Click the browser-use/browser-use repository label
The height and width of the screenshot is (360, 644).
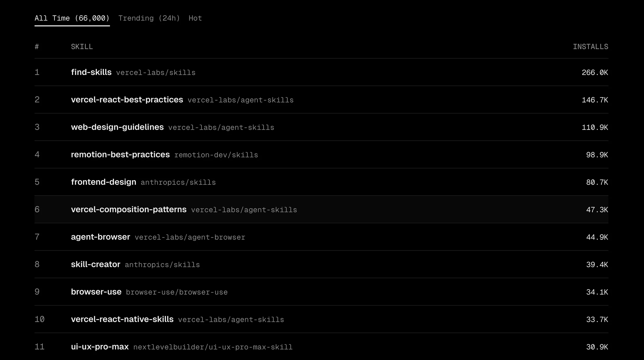[177, 292]
